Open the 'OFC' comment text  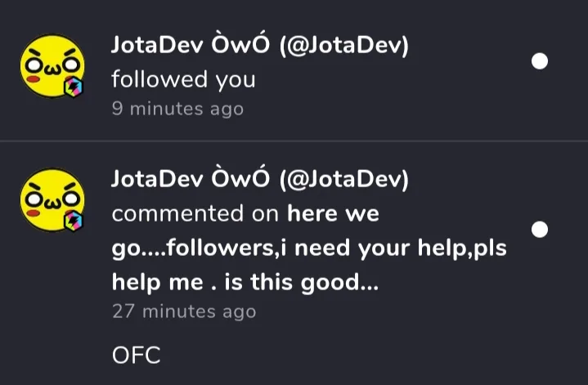(136, 356)
